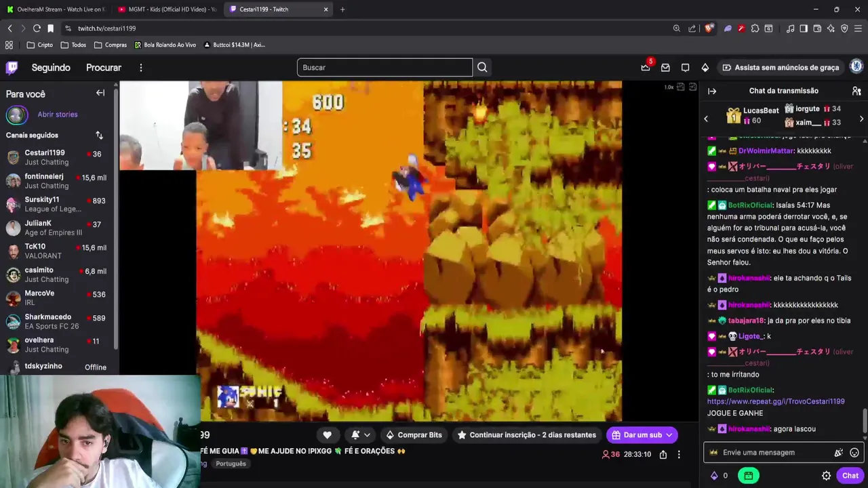
Task: Close the Cestari1199 Twitch tab
Action: point(326,9)
